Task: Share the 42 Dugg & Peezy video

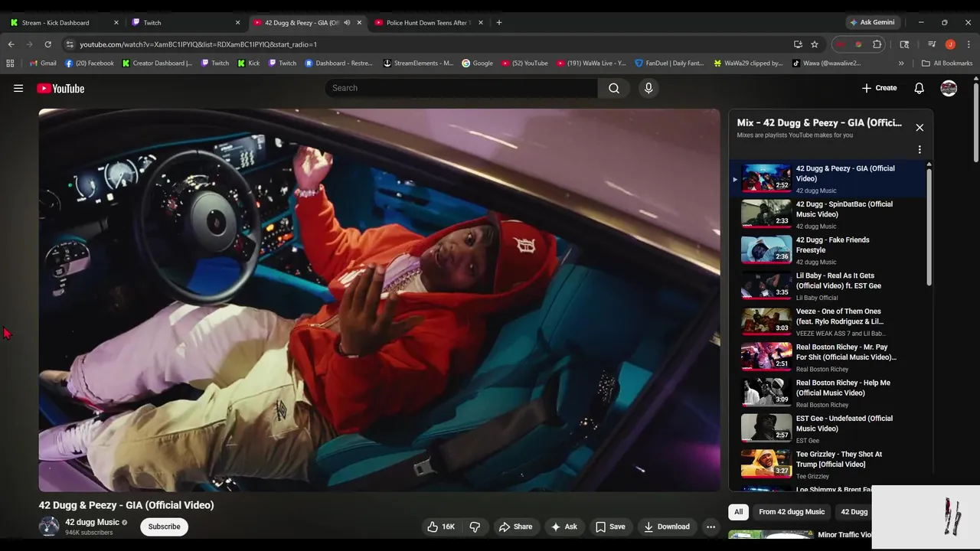Action: coord(515,527)
